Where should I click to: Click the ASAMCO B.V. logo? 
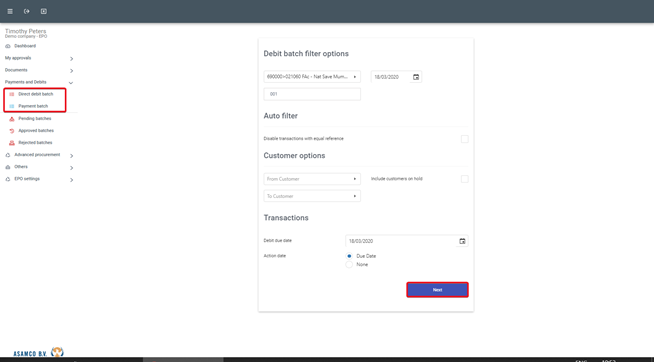(38, 352)
